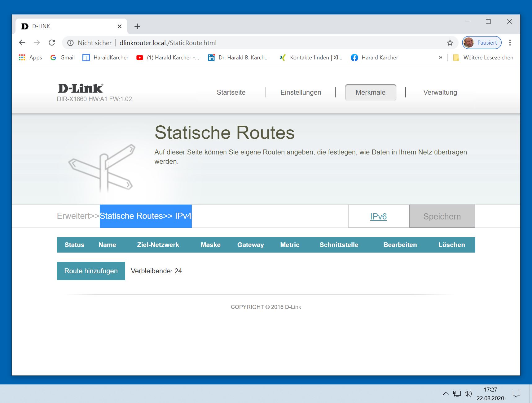Click the browser back arrow

pyautogui.click(x=22, y=43)
